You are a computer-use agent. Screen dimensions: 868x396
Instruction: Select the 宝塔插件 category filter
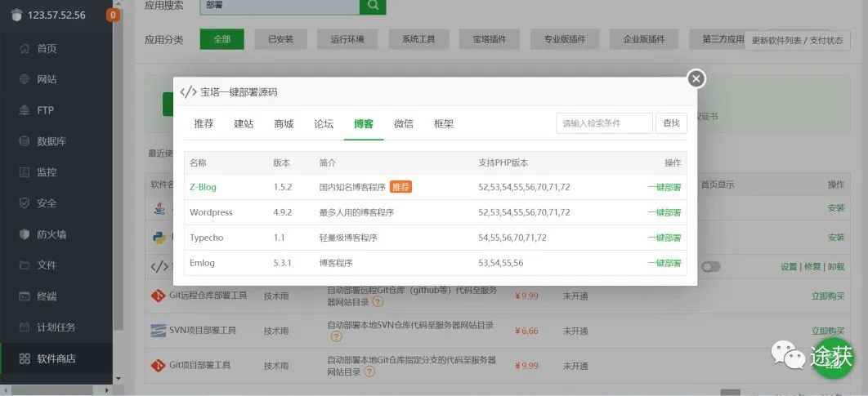490,39
